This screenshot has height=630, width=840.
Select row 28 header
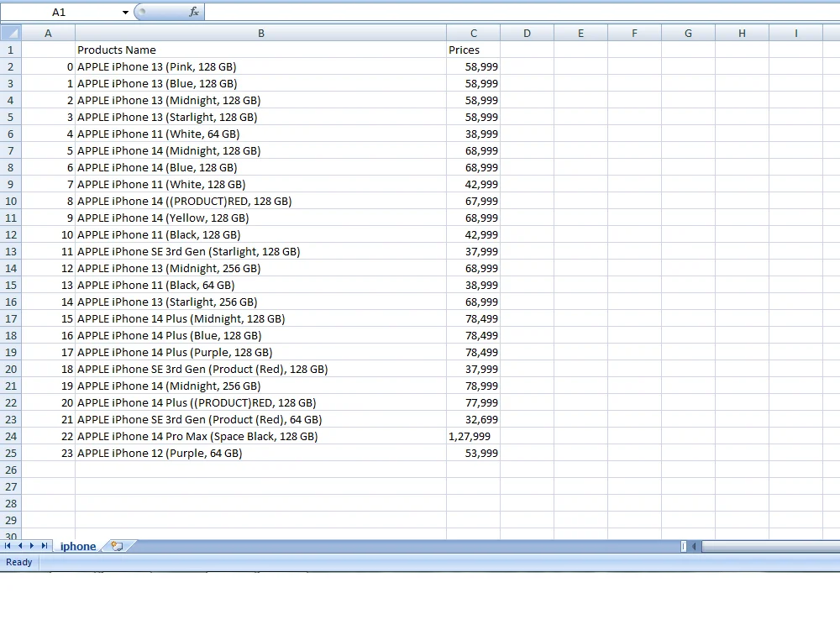(x=11, y=503)
